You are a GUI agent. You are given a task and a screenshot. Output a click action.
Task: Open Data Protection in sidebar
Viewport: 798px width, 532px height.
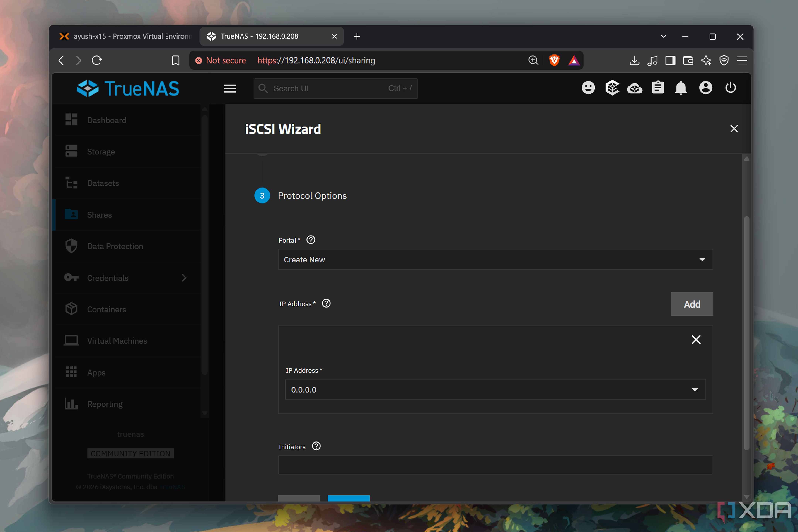pyautogui.click(x=127, y=246)
